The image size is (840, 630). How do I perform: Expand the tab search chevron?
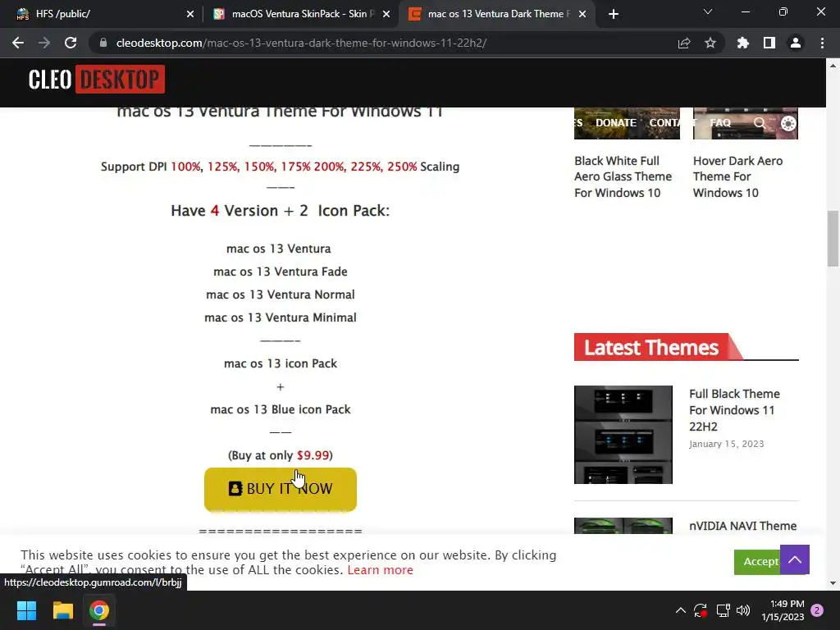(x=708, y=11)
